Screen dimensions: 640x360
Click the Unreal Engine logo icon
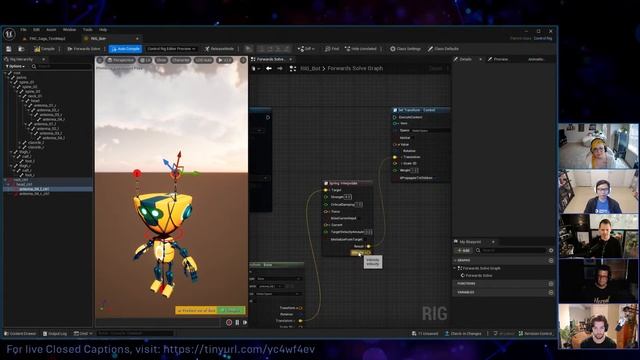(x=9, y=33)
